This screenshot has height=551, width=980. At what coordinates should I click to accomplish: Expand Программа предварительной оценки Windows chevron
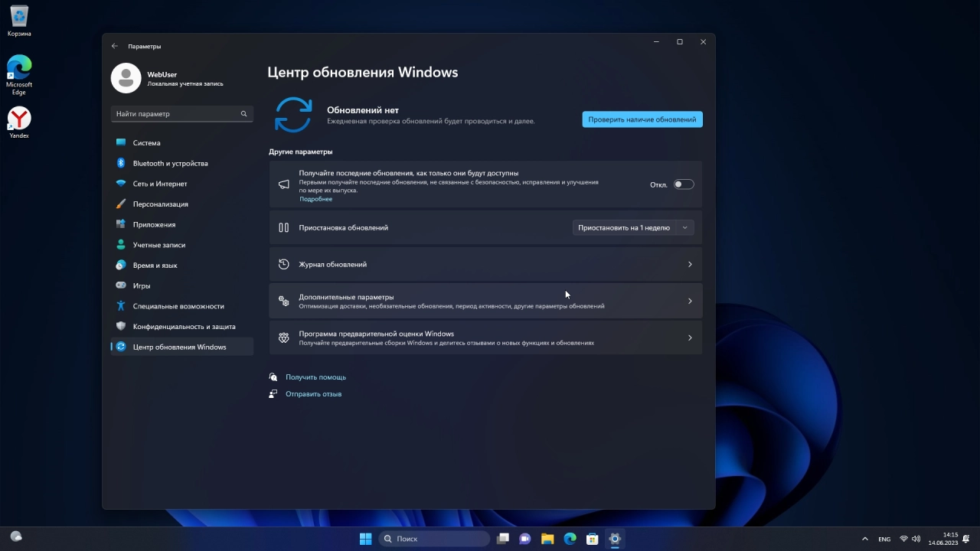point(690,337)
